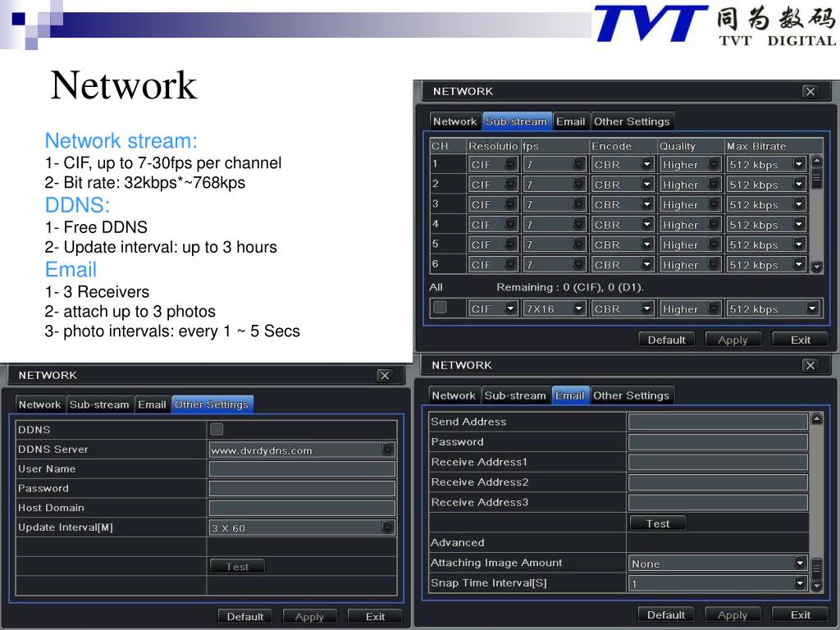This screenshot has width=840, height=630.
Task: Click Test button in DDNS window
Action: 237,566
